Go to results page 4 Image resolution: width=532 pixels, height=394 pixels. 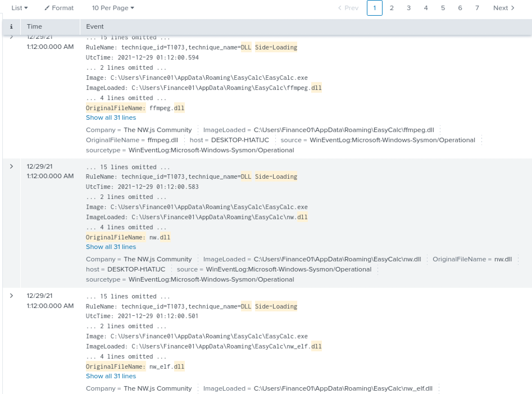pyautogui.click(x=426, y=8)
